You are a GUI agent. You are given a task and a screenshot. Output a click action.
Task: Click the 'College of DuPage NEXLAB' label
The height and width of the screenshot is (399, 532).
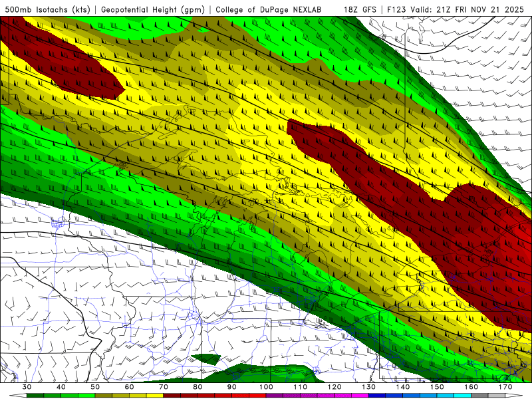point(269,9)
